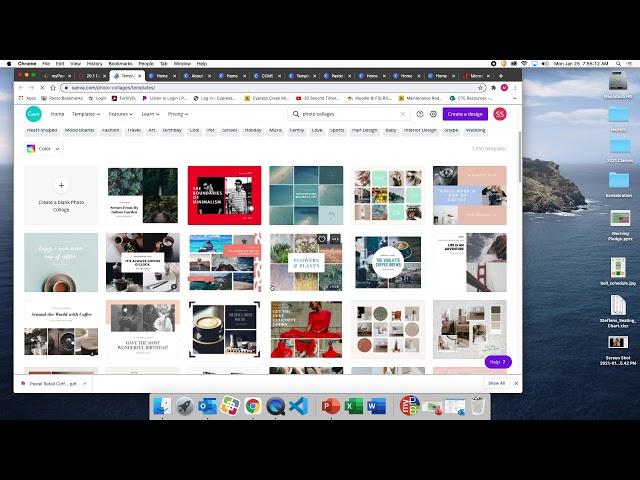Open Spotlight search in the menu bar

point(619,64)
